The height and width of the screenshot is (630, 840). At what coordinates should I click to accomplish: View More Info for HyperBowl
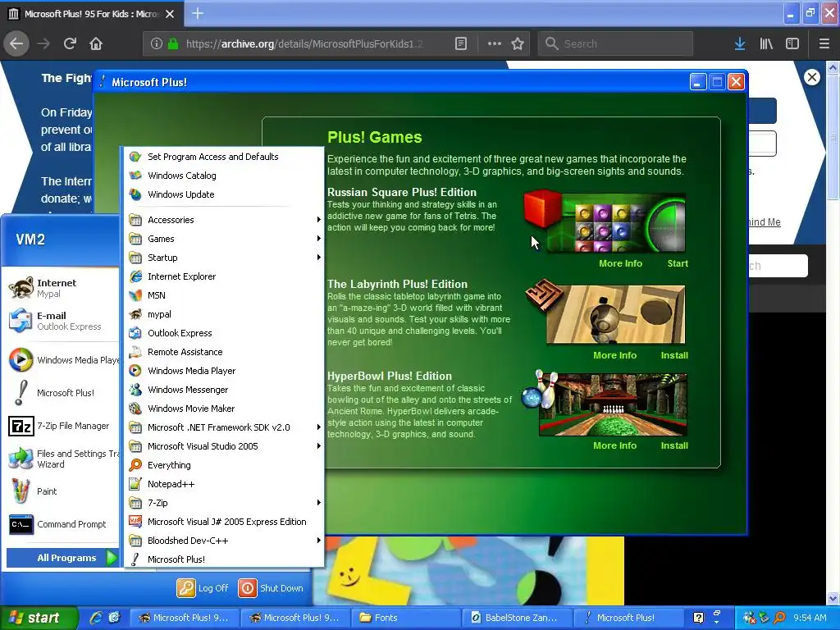tap(614, 445)
